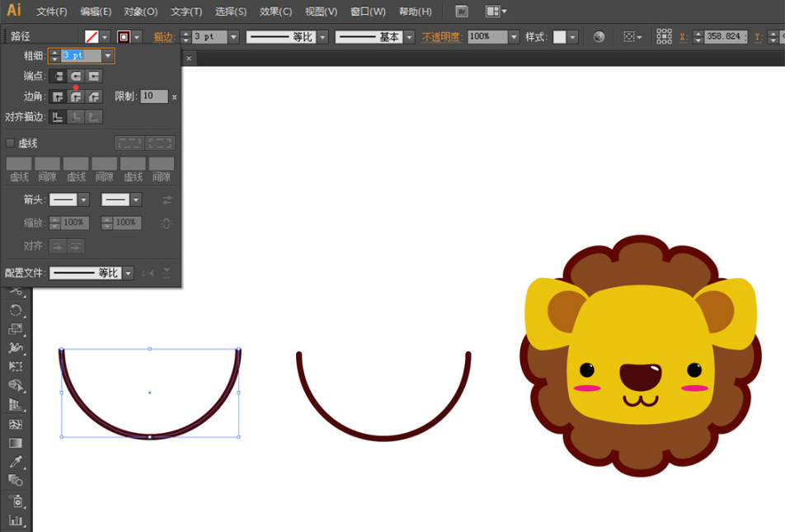Expand the 粗细 stroke weight dropdown
The width and height of the screenshot is (785, 532).
107,55
